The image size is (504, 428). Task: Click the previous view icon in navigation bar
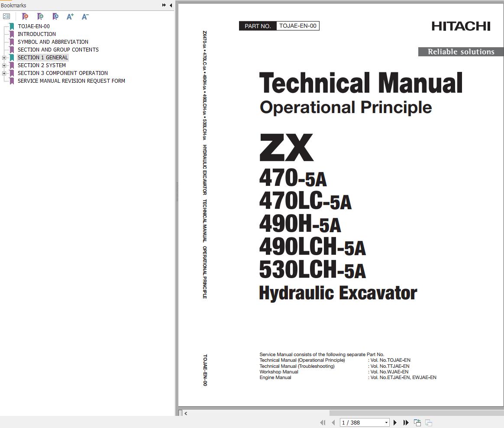417,422
